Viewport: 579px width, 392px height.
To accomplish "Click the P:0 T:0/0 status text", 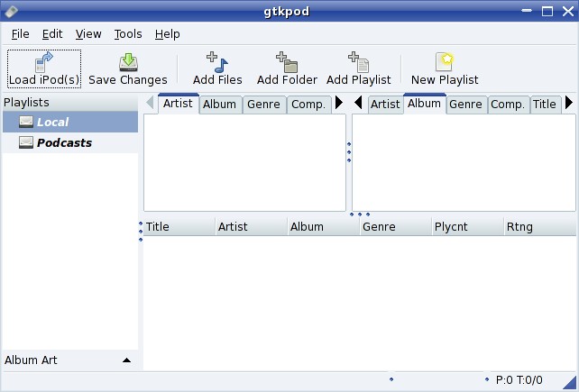I will (x=519, y=379).
